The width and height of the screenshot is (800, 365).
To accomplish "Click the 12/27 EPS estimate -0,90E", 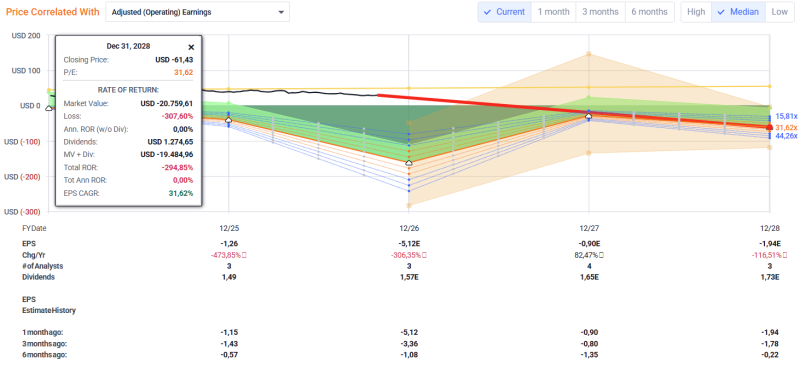I will pyautogui.click(x=589, y=243).
